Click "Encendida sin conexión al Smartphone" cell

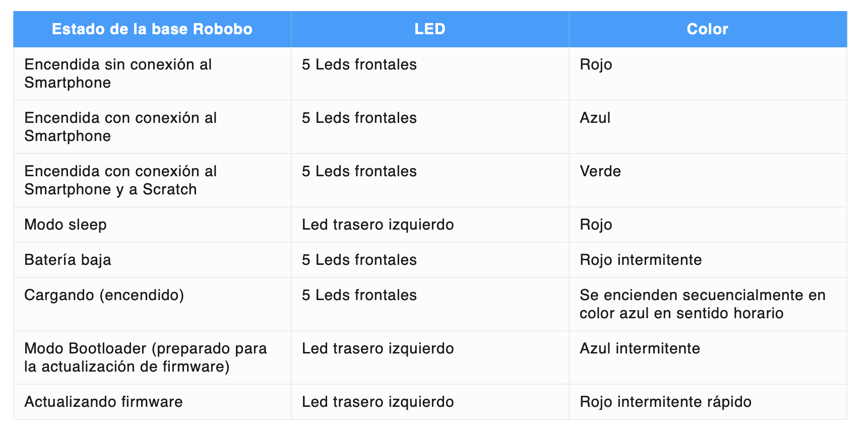(118, 74)
